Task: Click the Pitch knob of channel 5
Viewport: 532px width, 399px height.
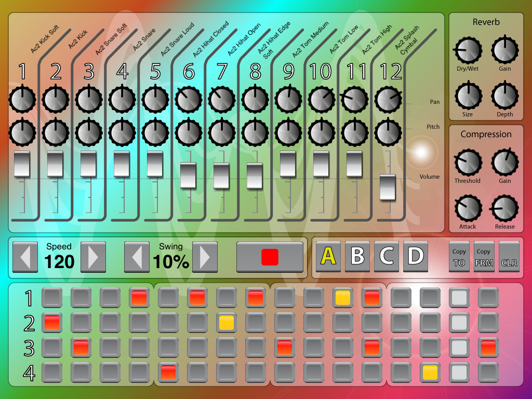Action: tap(155, 132)
